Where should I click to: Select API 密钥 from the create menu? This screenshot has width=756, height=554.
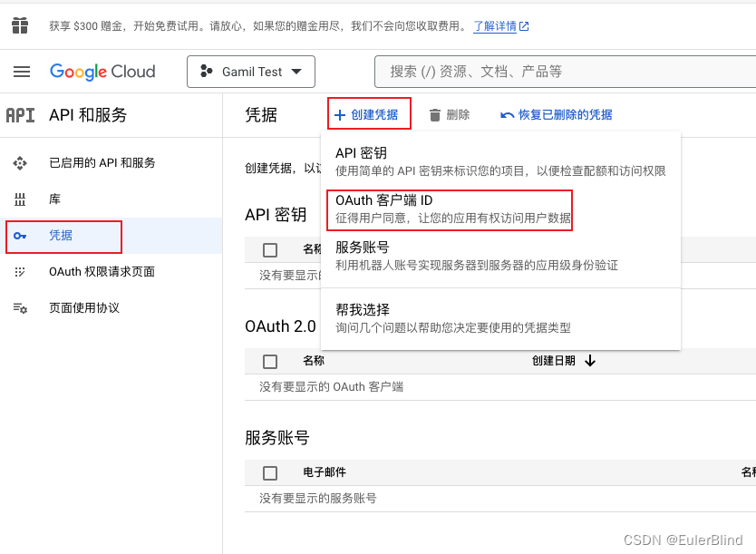point(500,161)
